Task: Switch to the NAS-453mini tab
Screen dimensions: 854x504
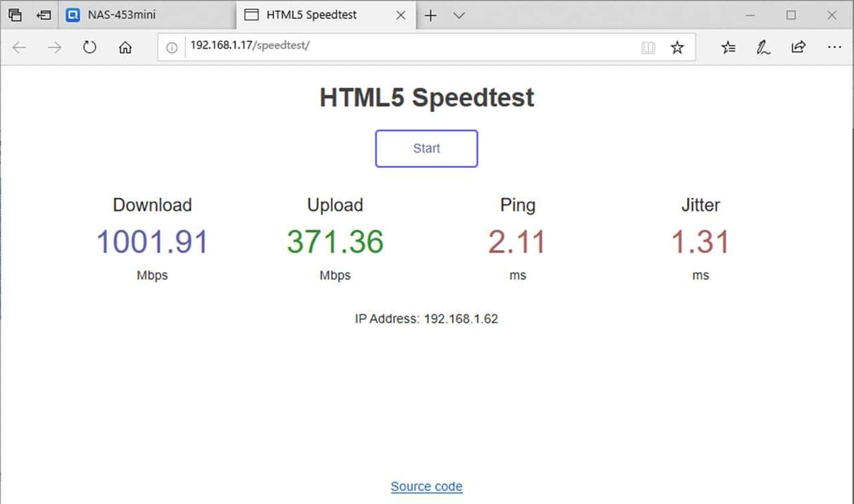Action: click(147, 15)
